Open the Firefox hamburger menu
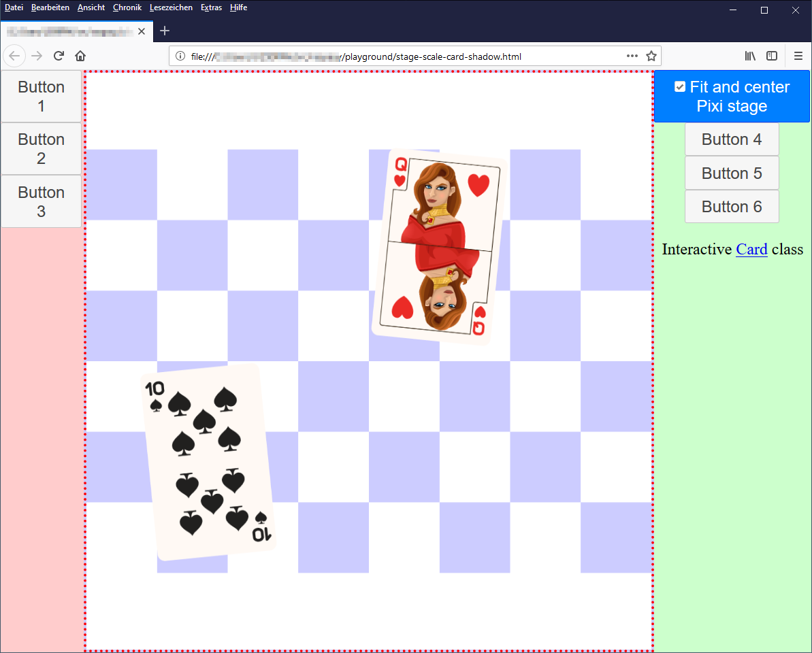 [798, 56]
